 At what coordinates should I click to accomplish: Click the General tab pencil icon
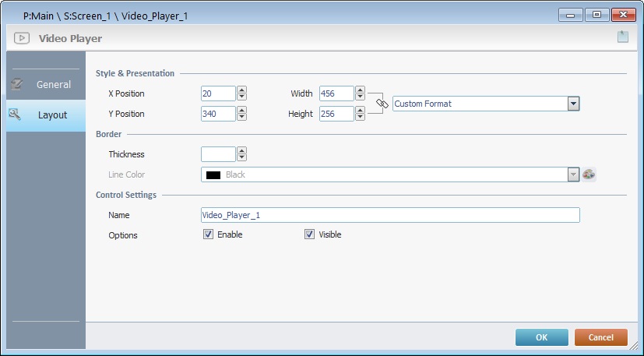[x=16, y=84]
